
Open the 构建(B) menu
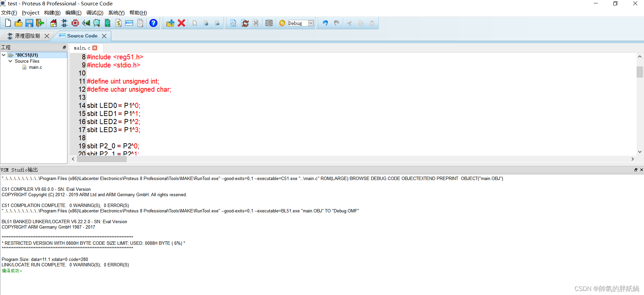(52, 13)
